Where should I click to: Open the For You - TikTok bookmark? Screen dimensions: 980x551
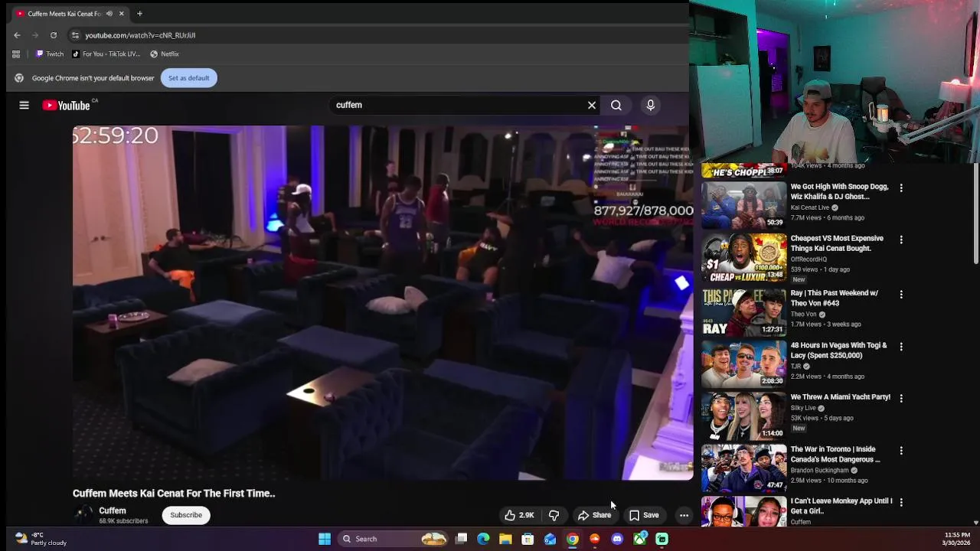(x=106, y=54)
